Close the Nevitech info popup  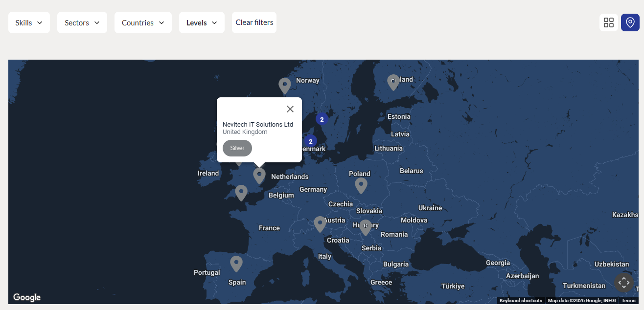(290, 109)
